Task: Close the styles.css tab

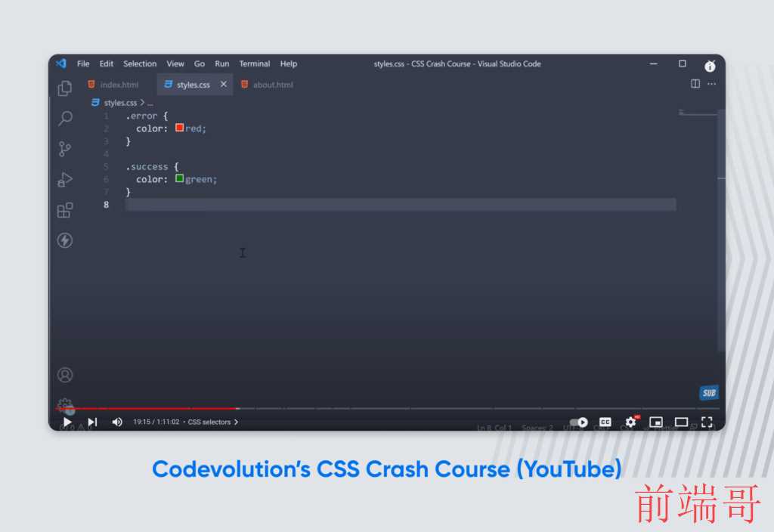Action: tap(224, 85)
